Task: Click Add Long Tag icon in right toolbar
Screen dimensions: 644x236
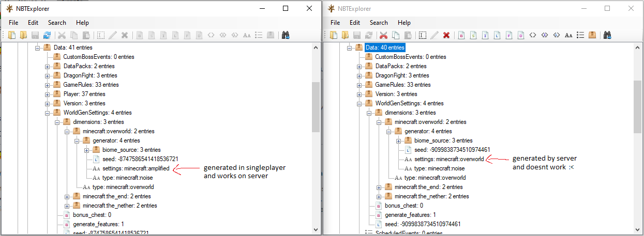Action: 497,35
